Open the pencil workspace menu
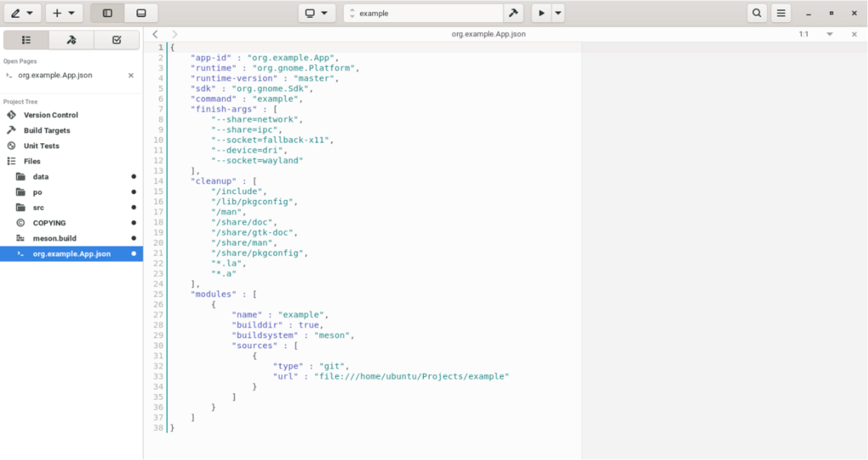The image size is (868, 460). [x=22, y=13]
